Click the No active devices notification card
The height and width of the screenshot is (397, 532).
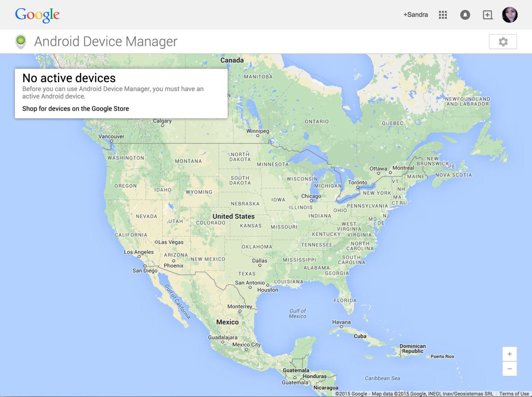pyautogui.click(x=121, y=93)
